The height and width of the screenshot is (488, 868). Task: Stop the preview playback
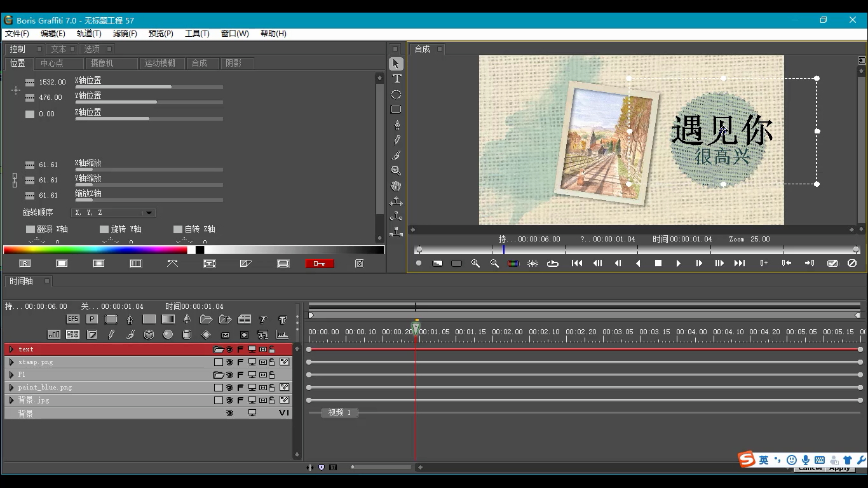[658, 263]
